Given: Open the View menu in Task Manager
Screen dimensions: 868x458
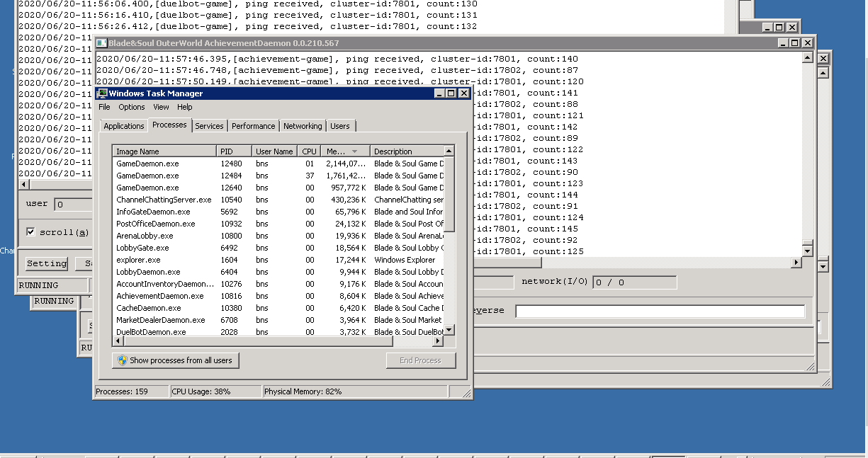Looking at the screenshot, I should pos(161,107).
